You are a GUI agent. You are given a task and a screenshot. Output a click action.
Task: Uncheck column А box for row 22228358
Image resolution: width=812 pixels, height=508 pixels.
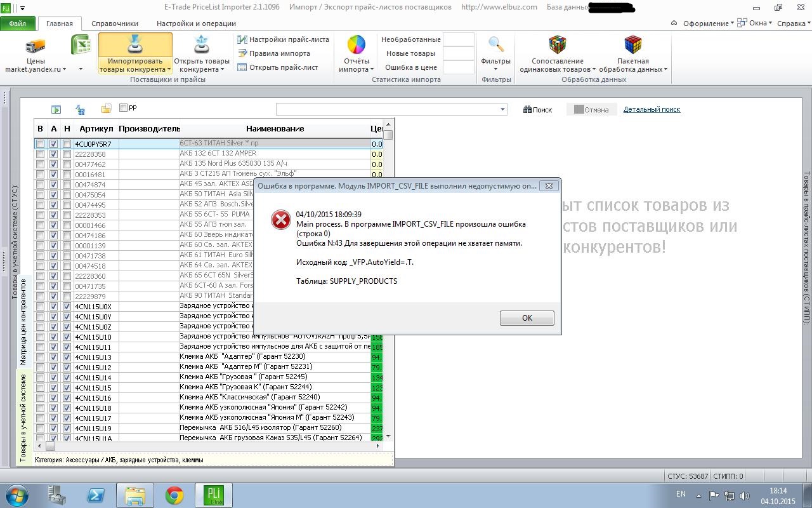(x=54, y=154)
